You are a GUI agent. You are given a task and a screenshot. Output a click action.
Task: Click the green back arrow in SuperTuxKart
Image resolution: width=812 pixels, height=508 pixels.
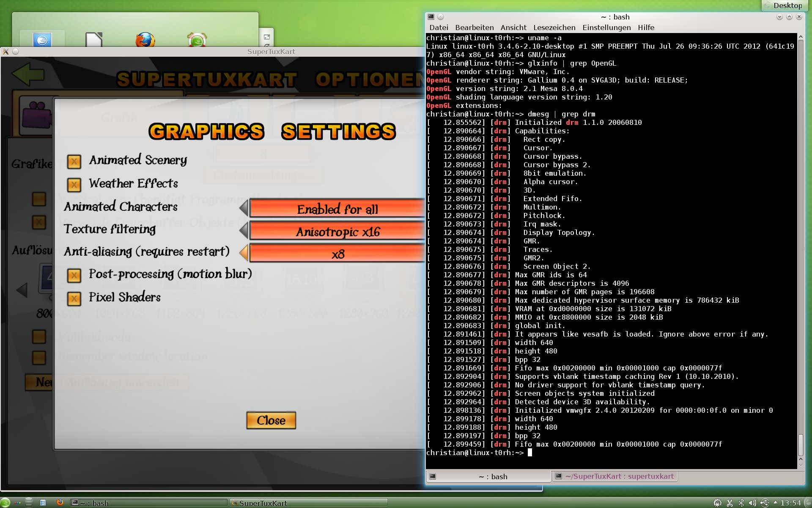(28, 75)
